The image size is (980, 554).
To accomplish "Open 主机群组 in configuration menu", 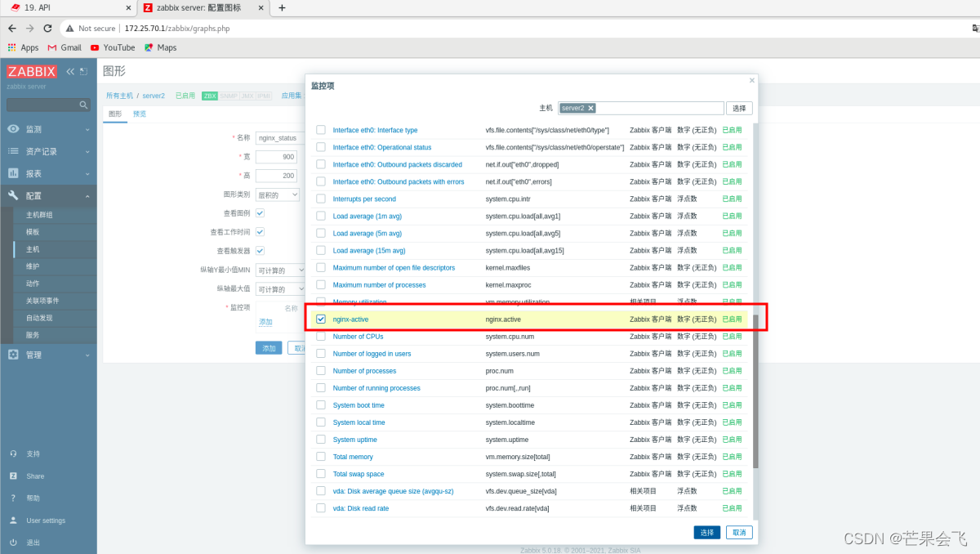I will 39,215.
